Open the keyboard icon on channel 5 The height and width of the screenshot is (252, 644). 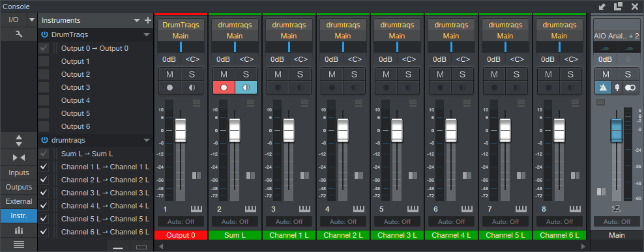[x=413, y=209]
